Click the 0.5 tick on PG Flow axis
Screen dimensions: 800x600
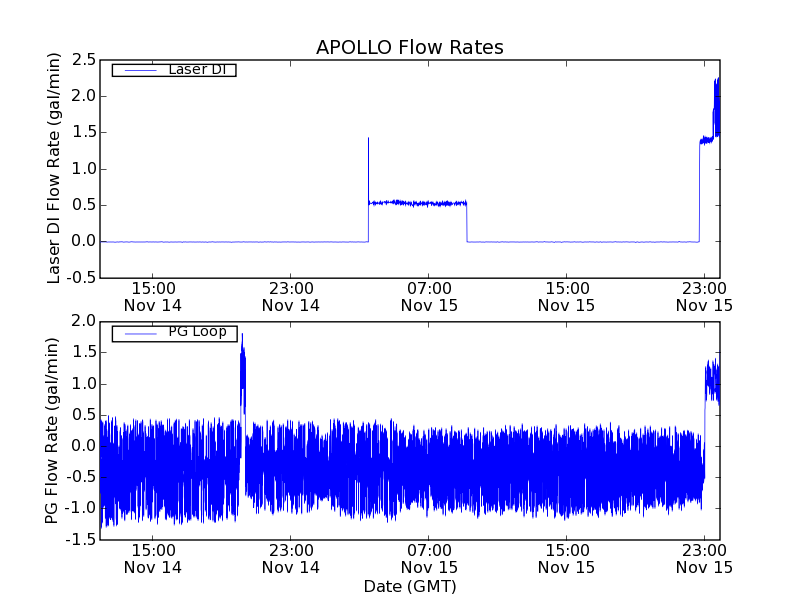[84, 415]
